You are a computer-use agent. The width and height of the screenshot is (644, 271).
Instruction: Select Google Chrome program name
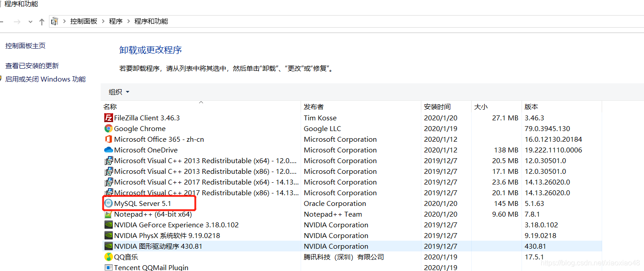(x=140, y=129)
